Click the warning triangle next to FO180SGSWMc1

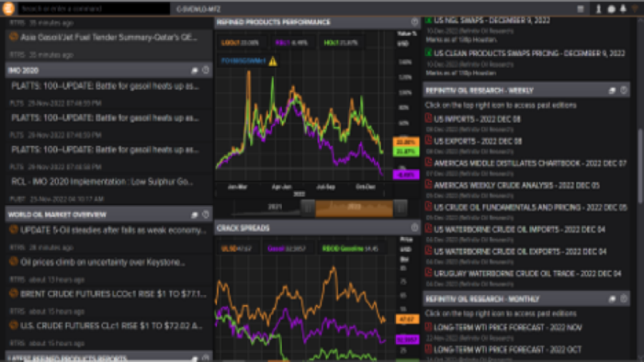click(x=273, y=60)
